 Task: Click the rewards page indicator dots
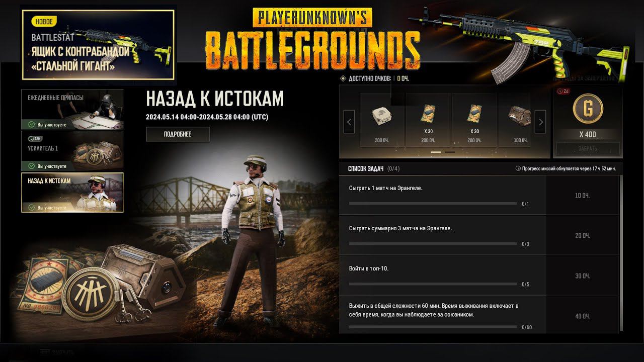pyautogui.click(x=443, y=152)
